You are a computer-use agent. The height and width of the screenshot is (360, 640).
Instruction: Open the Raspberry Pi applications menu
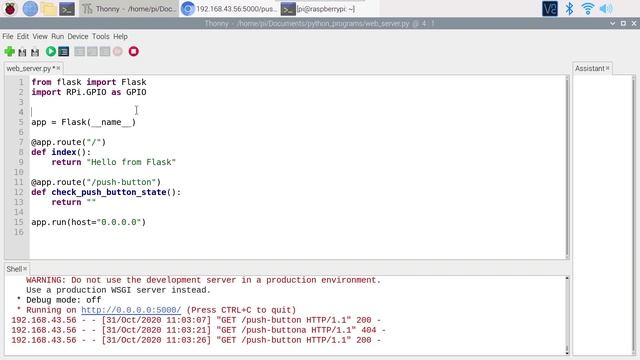(x=10, y=8)
